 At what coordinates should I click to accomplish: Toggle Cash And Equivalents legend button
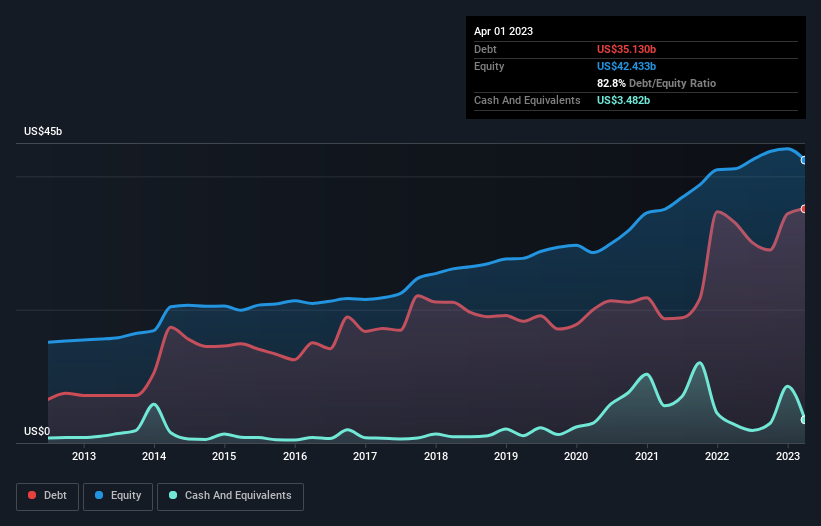230,496
